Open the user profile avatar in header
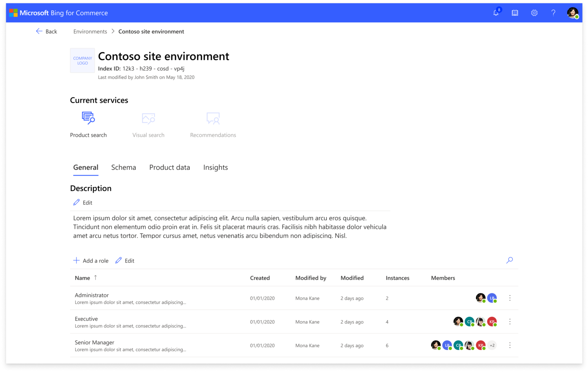The image size is (588, 372). (x=572, y=13)
